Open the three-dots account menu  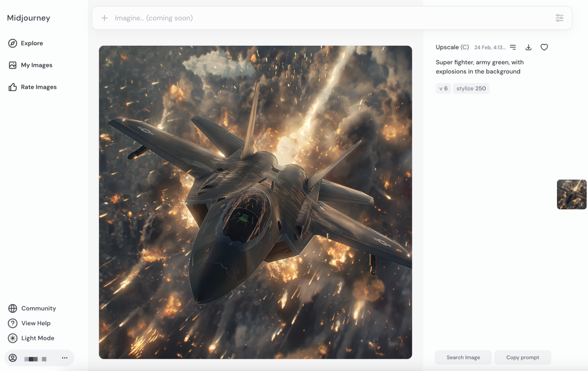click(65, 358)
